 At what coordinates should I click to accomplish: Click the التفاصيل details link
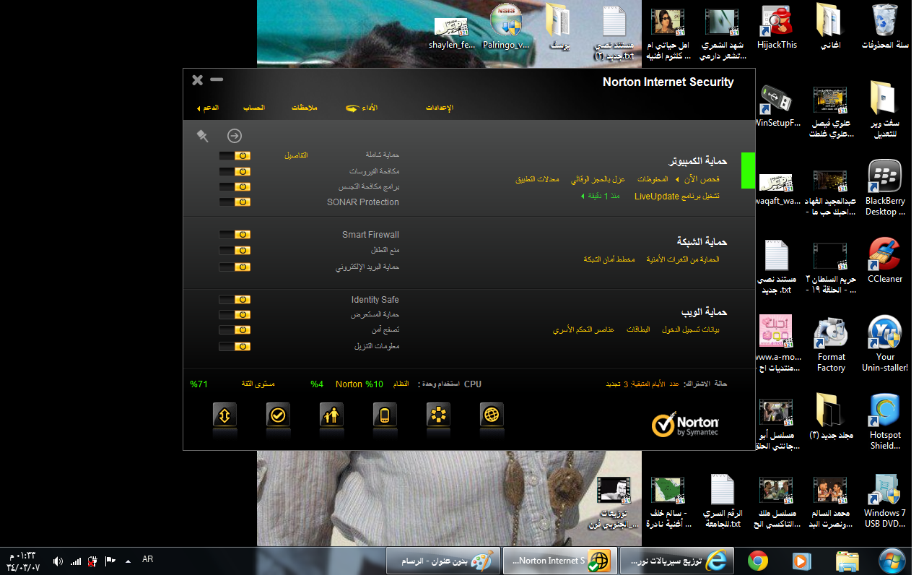click(296, 155)
